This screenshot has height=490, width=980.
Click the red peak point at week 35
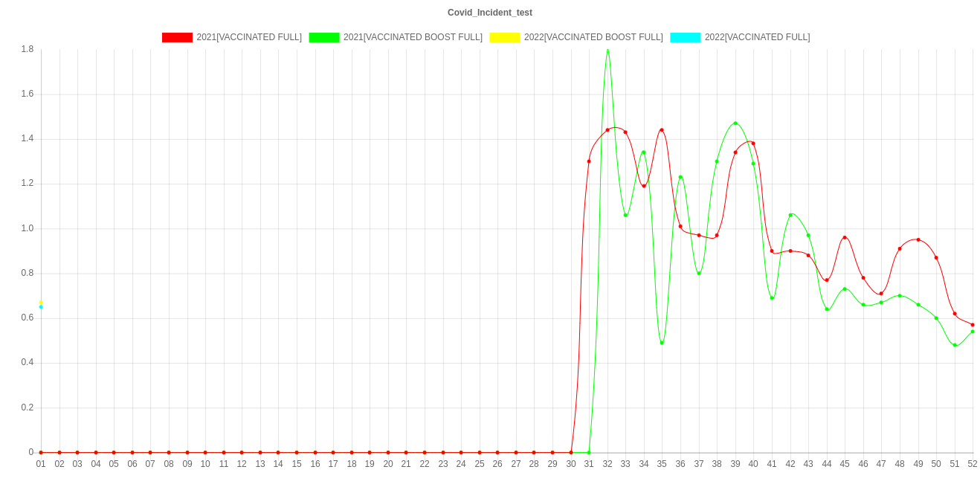coord(661,130)
